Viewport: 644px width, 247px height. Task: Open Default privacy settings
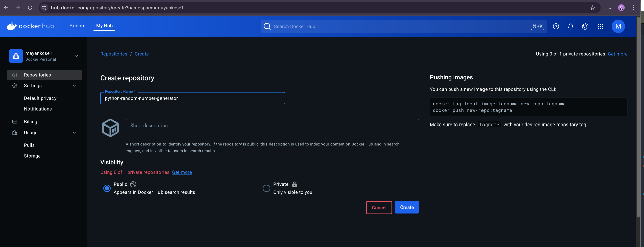40,98
